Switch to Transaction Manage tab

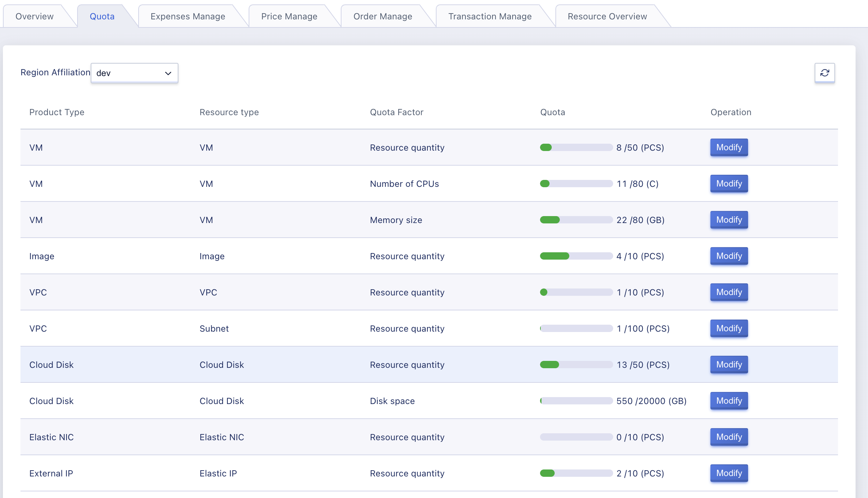click(490, 16)
